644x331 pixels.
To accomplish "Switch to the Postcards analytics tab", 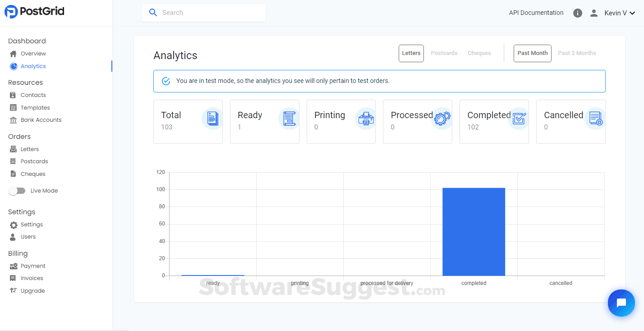I will [x=444, y=53].
